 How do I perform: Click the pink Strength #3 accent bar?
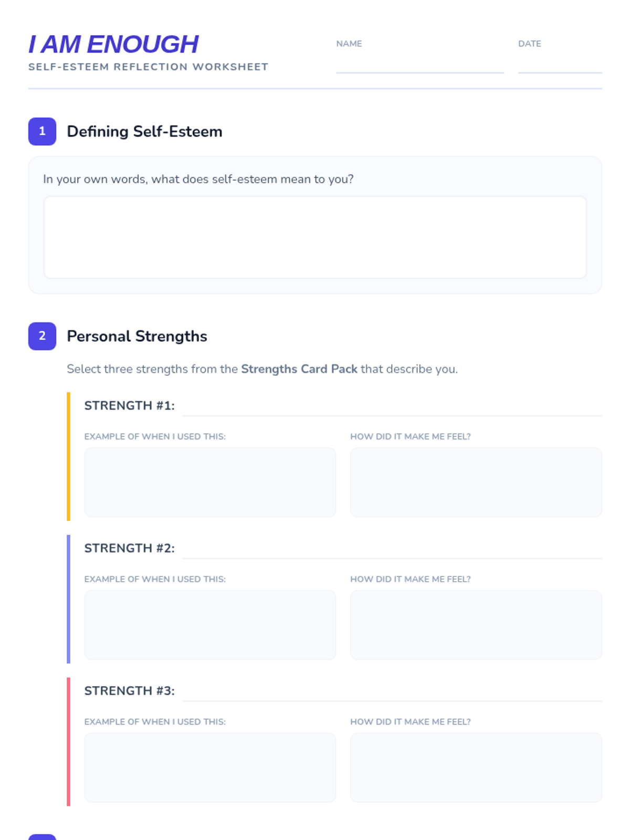tap(68, 741)
